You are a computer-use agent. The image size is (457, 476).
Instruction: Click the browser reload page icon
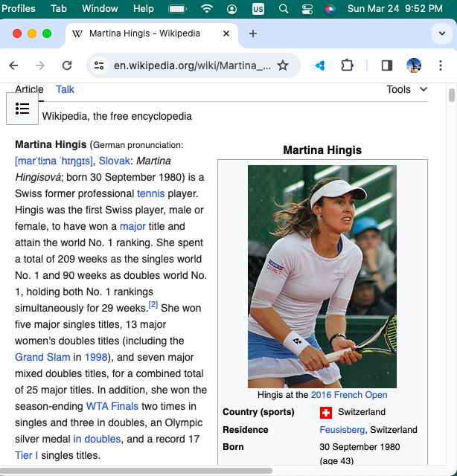point(67,65)
